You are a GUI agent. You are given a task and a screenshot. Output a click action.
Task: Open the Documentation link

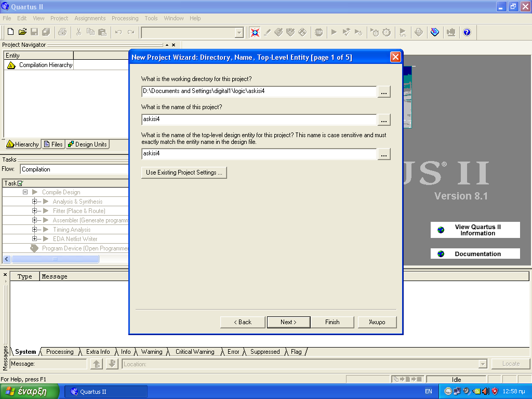(475, 254)
